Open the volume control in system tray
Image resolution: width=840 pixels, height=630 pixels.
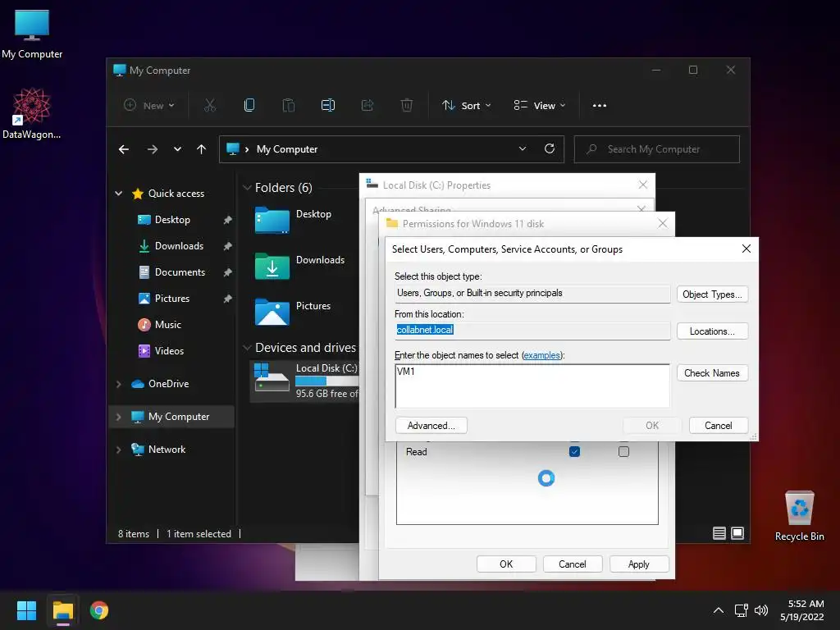coord(760,610)
